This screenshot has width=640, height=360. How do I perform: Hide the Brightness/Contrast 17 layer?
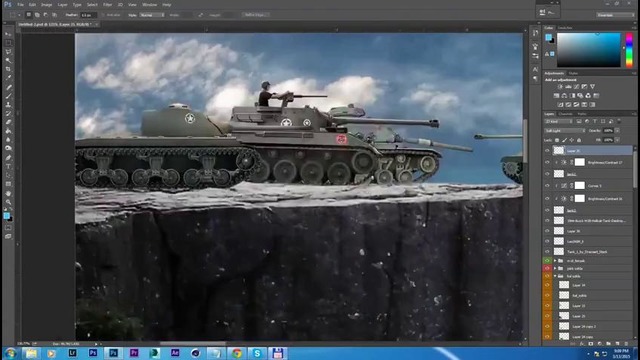tap(547, 162)
